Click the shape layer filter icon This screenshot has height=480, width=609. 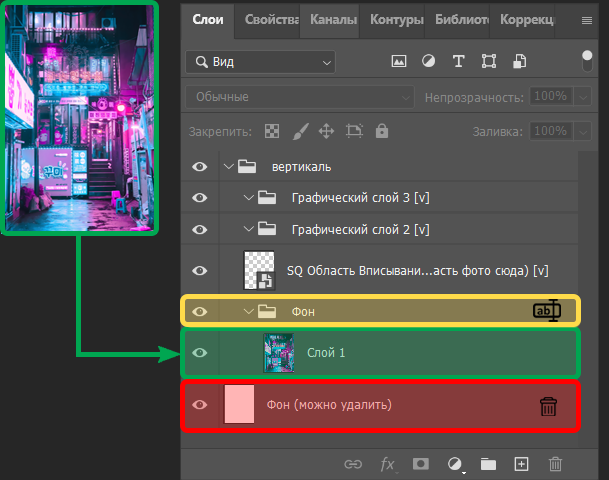[489, 62]
